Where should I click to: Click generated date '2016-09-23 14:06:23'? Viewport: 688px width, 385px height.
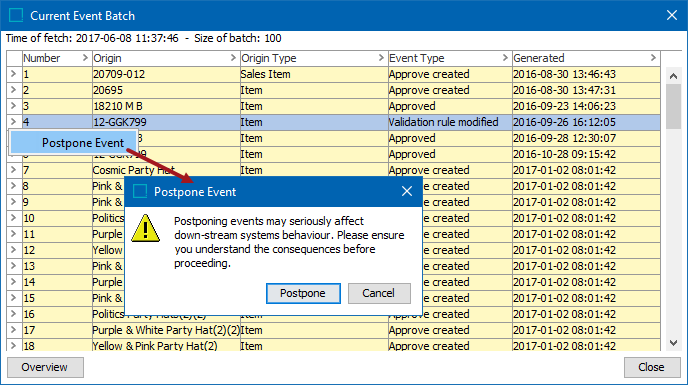point(586,106)
